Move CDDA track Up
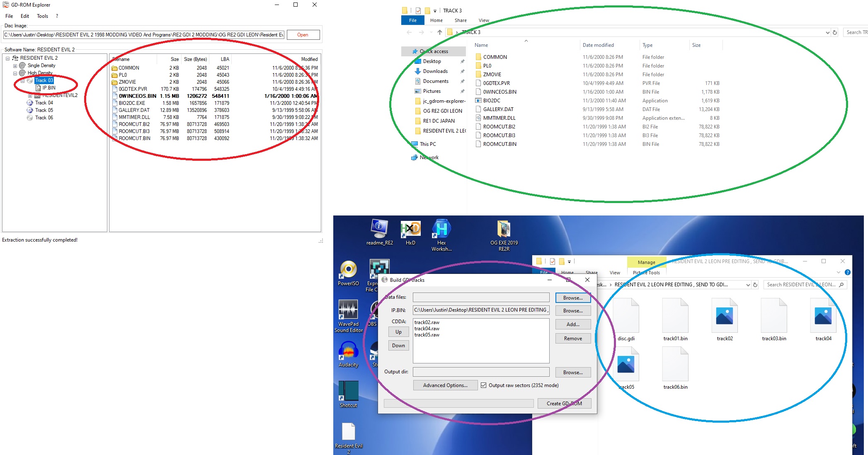This screenshot has height=455, width=868. (x=398, y=332)
